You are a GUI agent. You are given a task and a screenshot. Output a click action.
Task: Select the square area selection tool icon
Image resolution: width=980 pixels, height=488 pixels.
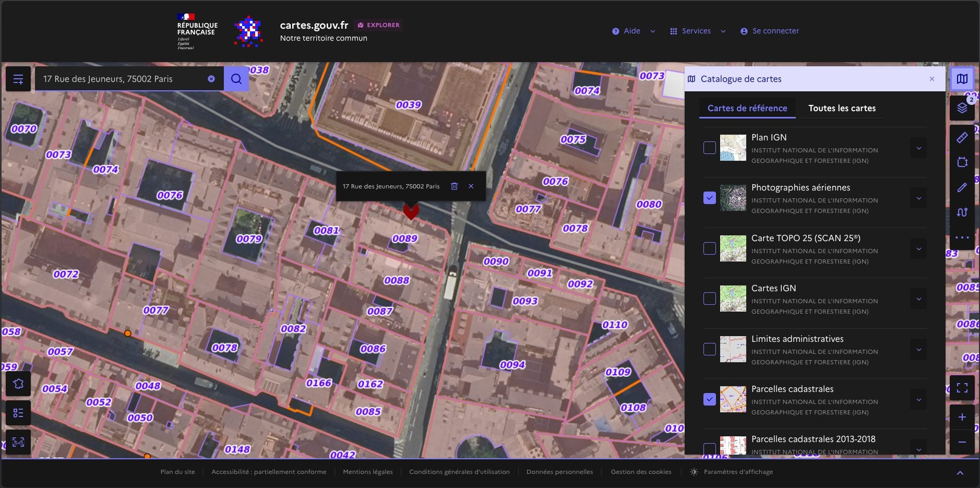962,162
